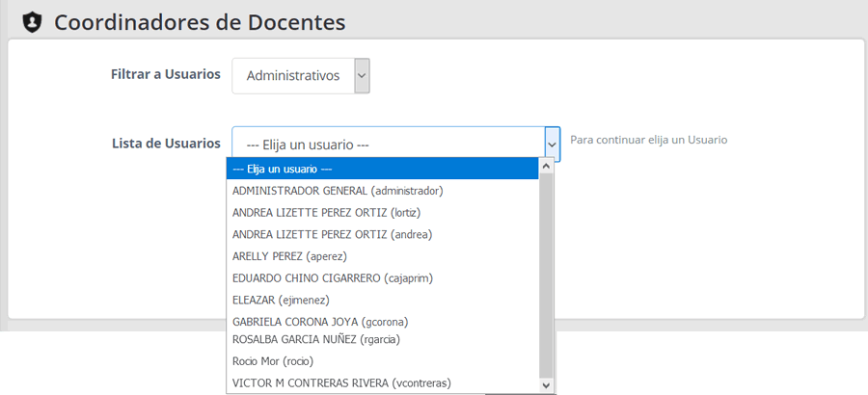Choose EDUARDO CHINO CIGARRERO (cajaprim)
Image resolution: width=868 pixels, height=395 pixels.
click(x=333, y=278)
